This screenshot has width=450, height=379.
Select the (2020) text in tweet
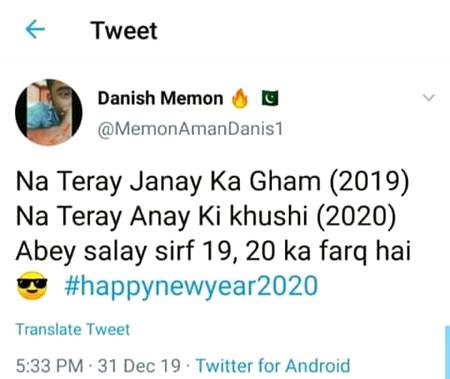pos(356,217)
